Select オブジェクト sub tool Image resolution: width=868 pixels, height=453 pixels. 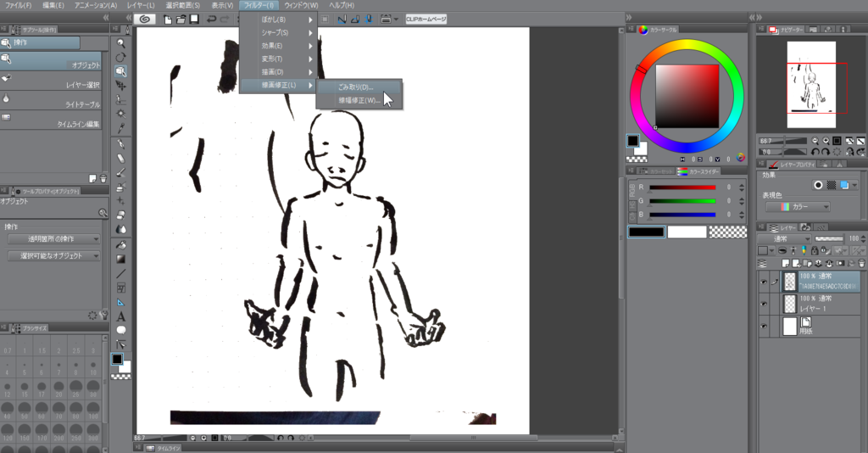[51, 61]
